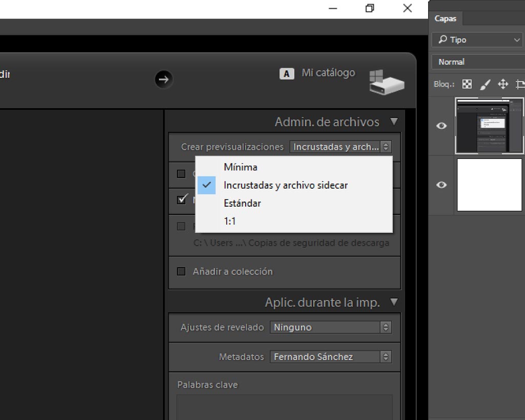The width and height of the screenshot is (525, 420).
Task: Click the artboard nesting lock icon
Action: click(x=520, y=84)
